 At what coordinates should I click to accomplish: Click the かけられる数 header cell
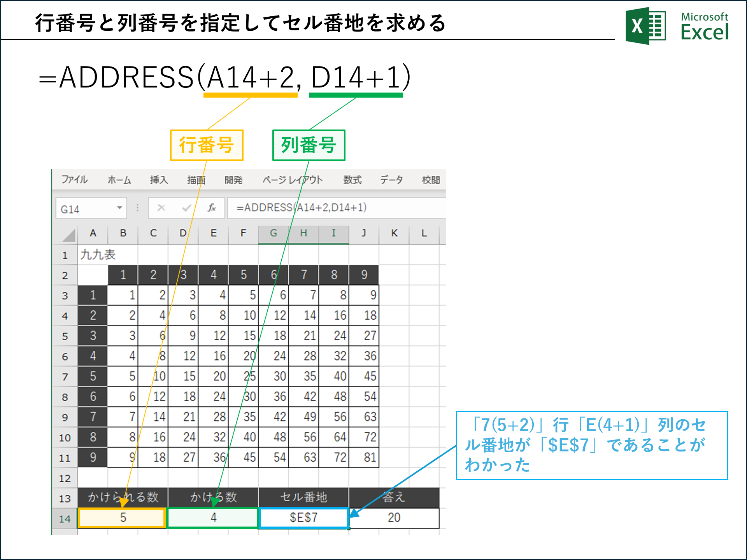(x=123, y=498)
